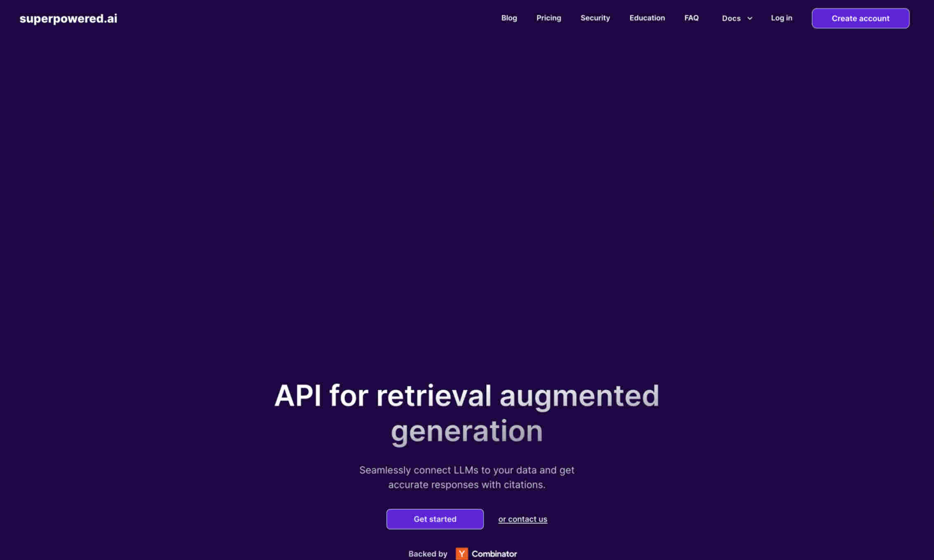Click the Get started button
934x560 pixels.
(435, 519)
